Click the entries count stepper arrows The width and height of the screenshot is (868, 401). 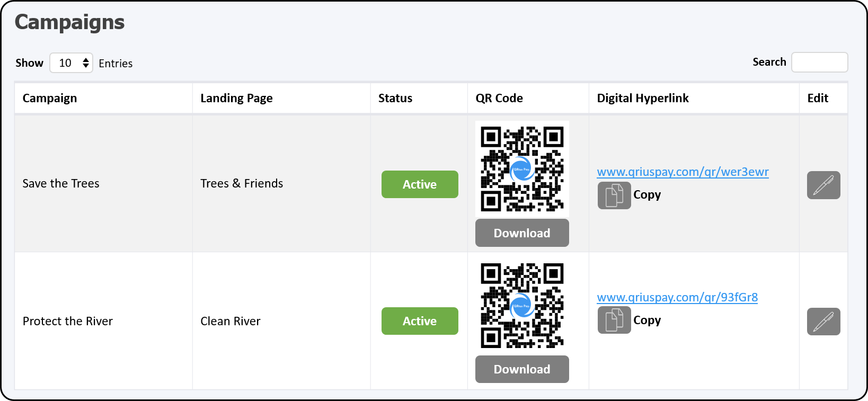86,63
